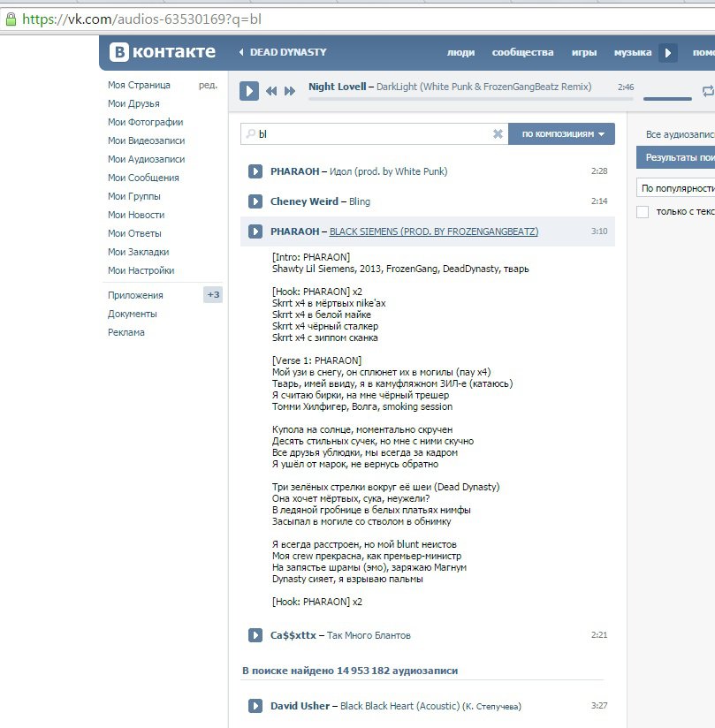Go to 'Мои Друзья'
Screen dimensions: 715x728
[x=133, y=103]
